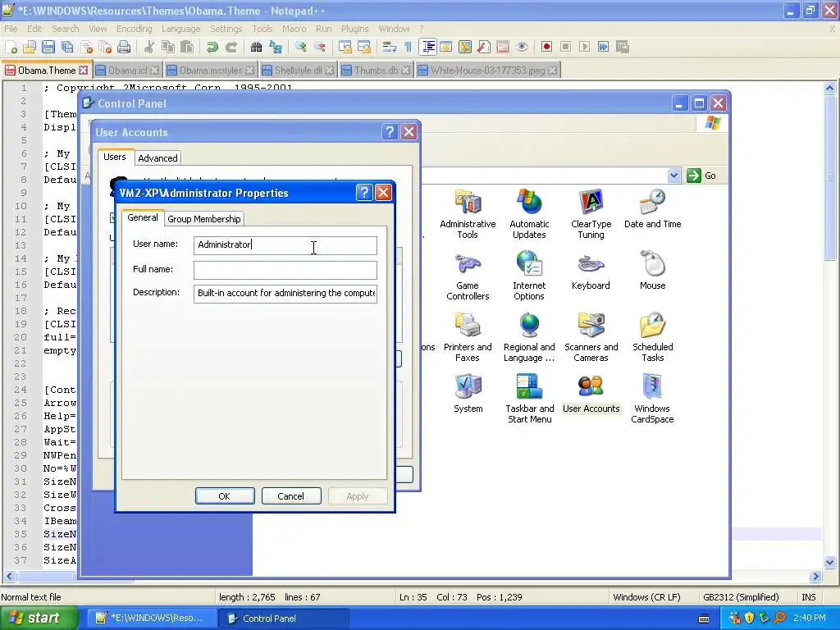Switch to the Obama.msstyles document tab
This screenshot has width=840, height=630.
tap(211, 71)
